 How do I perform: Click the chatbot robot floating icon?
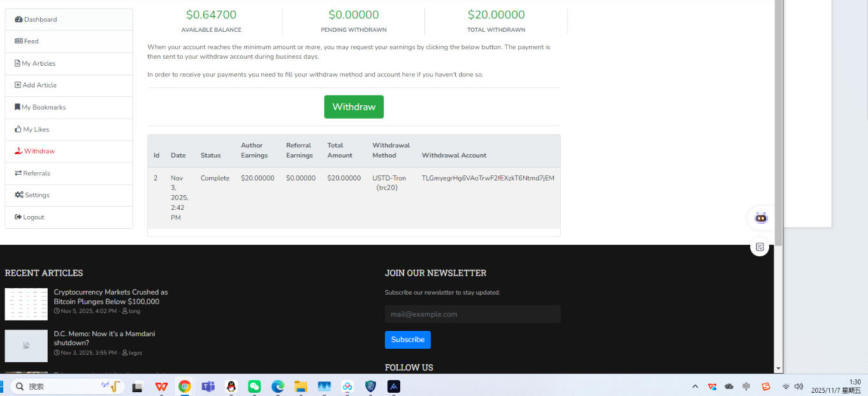[x=761, y=218]
